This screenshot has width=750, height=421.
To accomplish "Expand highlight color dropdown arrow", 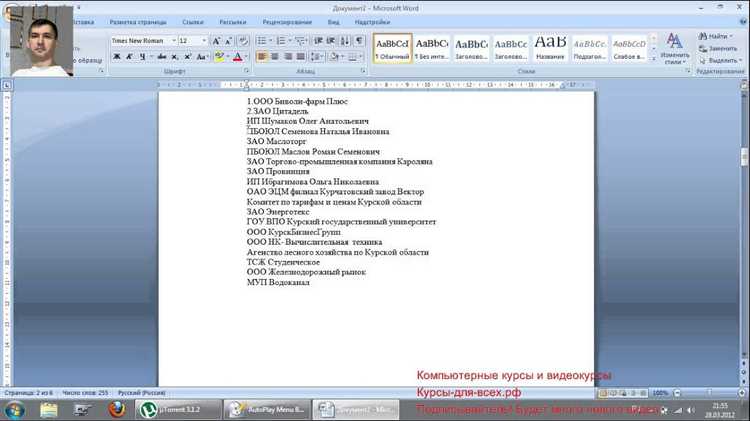I will 228,57.
